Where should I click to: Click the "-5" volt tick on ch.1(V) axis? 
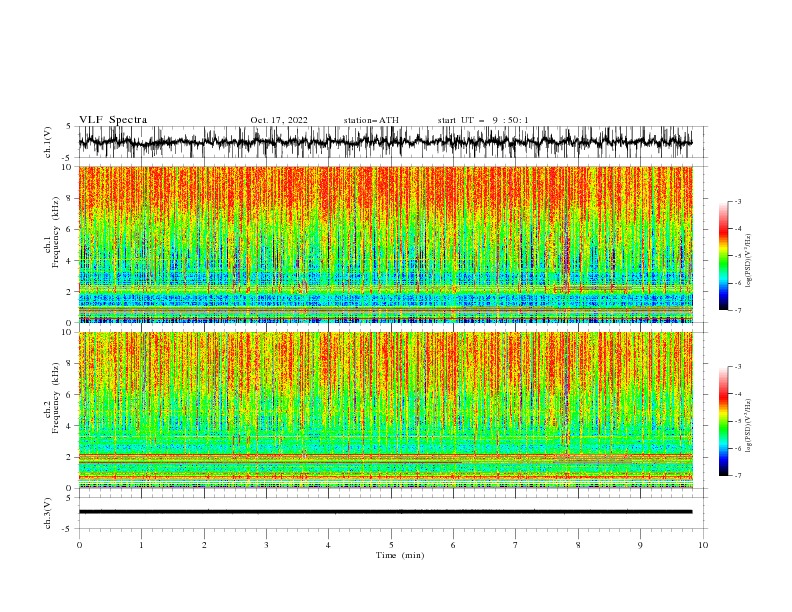(x=68, y=158)
